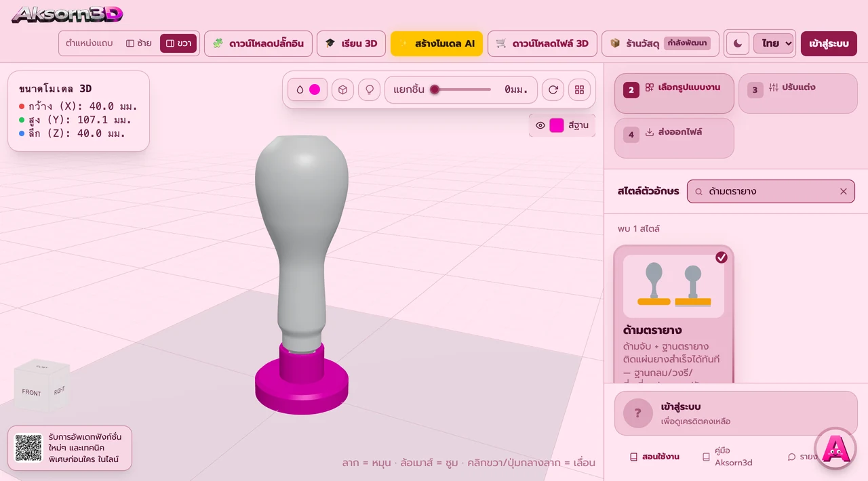This screenshot has height=481, width=868.
Task: Click the book icon beside สอนใช้งาน
Action: 633,457
